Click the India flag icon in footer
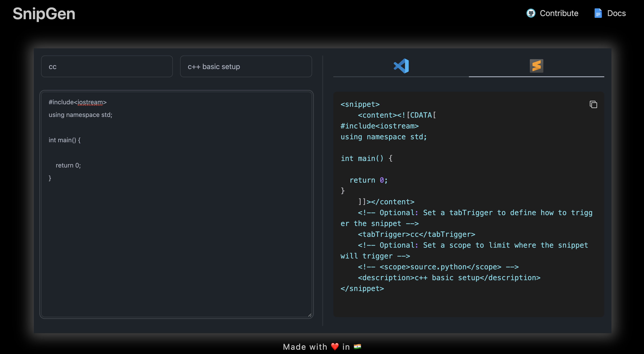Screen dimensions: 644x354 pos(357,347)
